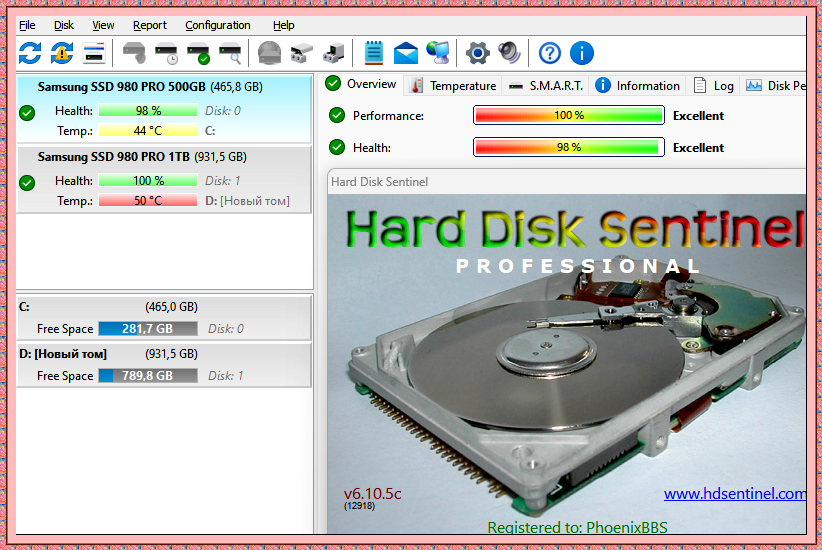Viewport: 822px width, 550px height.
Task: Click the green check icon next to Performance
Action: 337,115
